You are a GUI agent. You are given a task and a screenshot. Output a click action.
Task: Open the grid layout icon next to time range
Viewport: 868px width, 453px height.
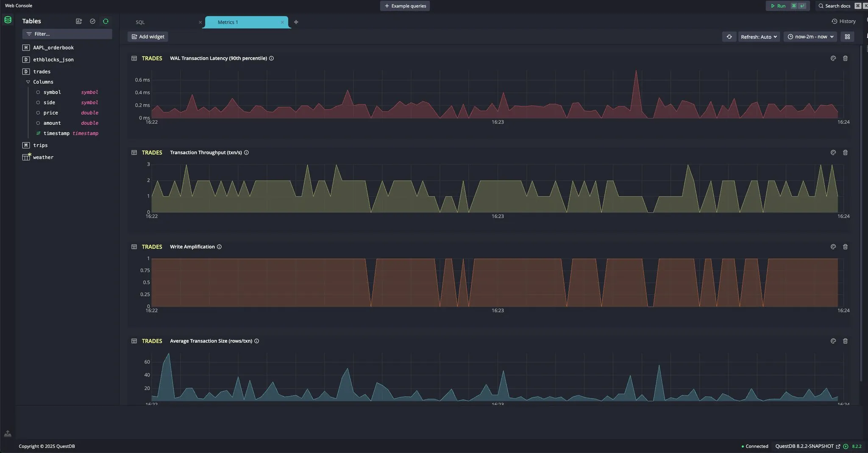click(x=848, y=36)
